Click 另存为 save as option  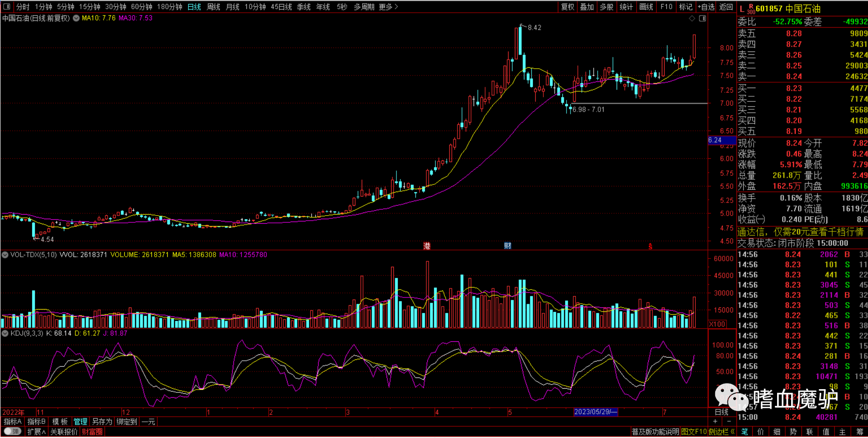[102, 422]
